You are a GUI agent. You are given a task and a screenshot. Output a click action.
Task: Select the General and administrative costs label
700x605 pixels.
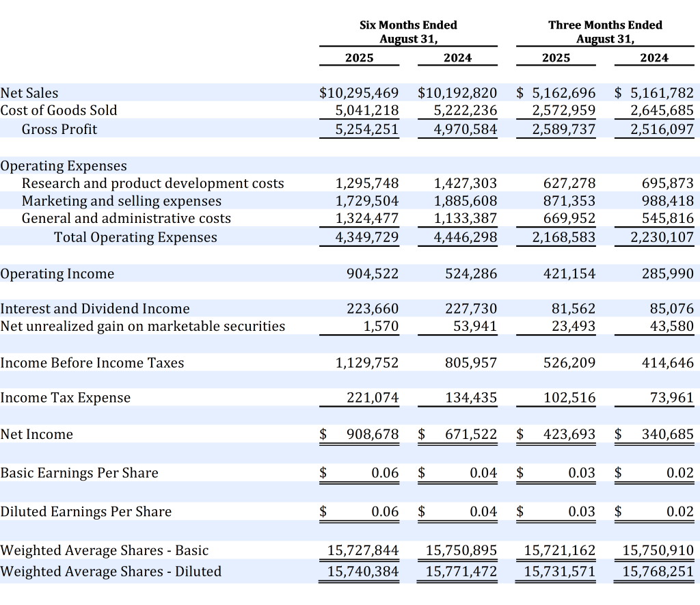pos(126,219)
